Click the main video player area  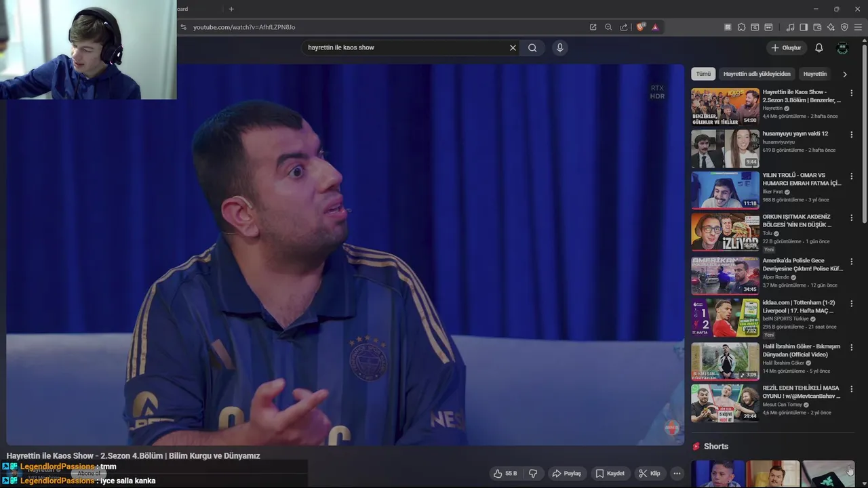point(345,255)
